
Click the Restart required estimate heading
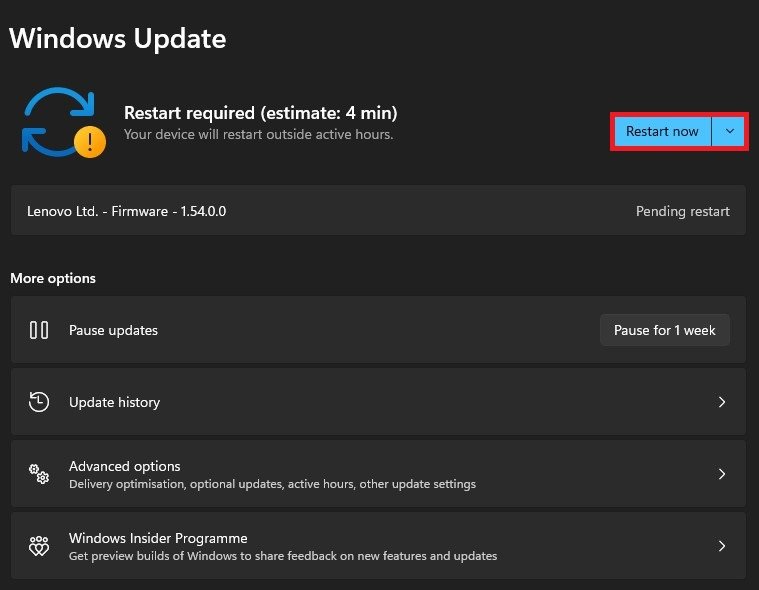point(260,113)
